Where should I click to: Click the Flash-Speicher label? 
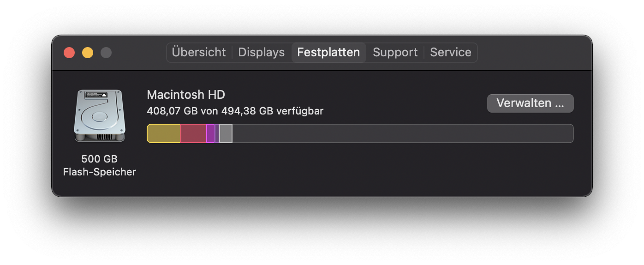(x=99, y=172)
